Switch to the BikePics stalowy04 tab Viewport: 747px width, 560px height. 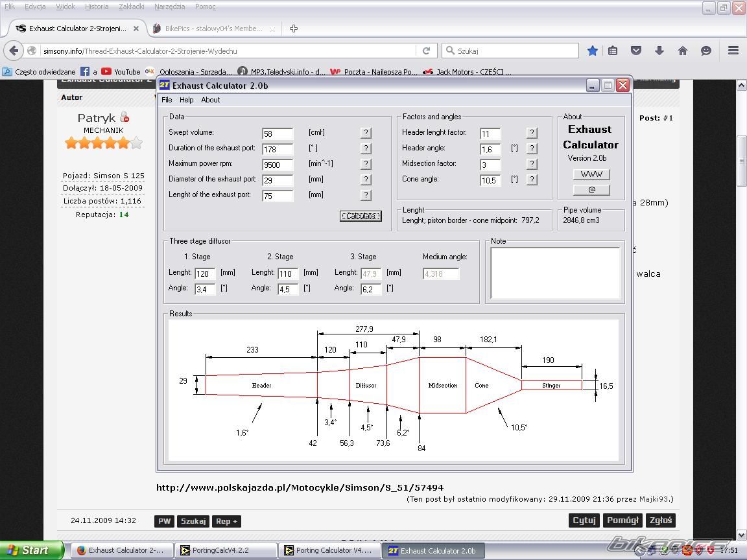tap(214, 29)
